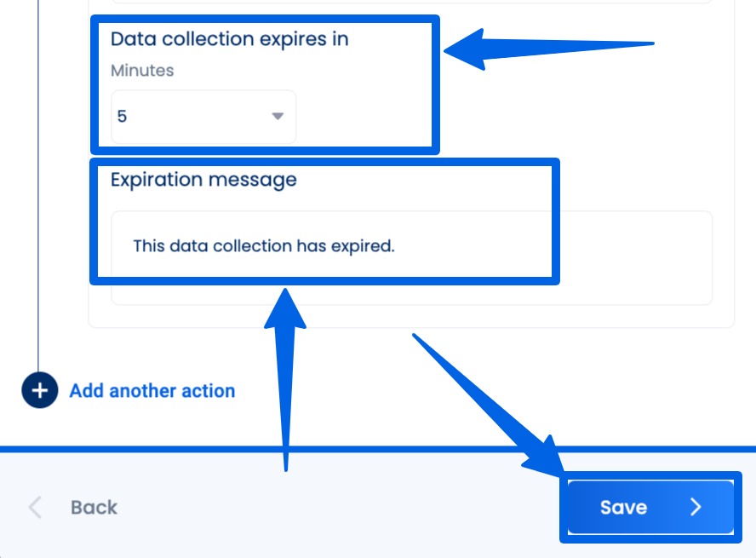Viewport: 756px width, 558px height.
Task: Click the Expiration message heading
Action: 203,179
